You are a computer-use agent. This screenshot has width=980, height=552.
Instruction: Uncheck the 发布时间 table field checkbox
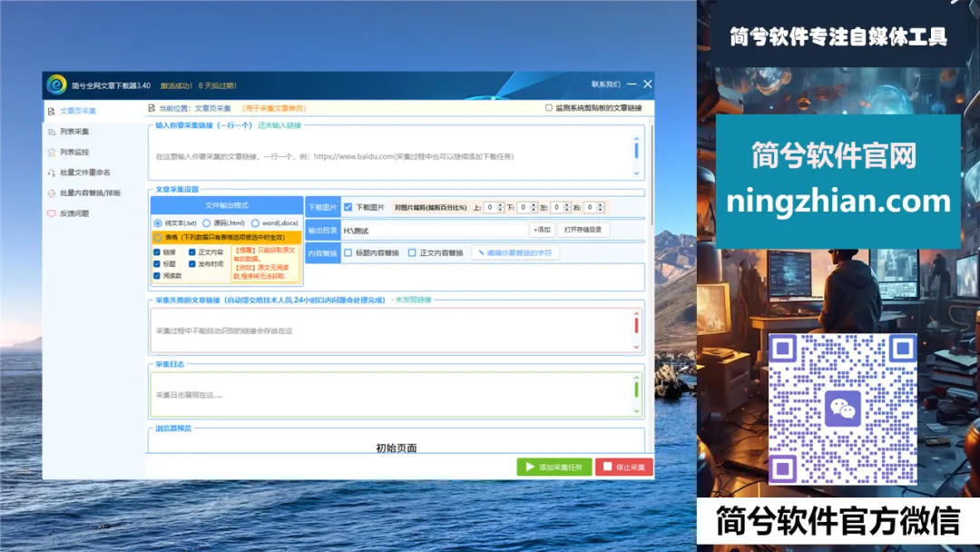[191, 264]
